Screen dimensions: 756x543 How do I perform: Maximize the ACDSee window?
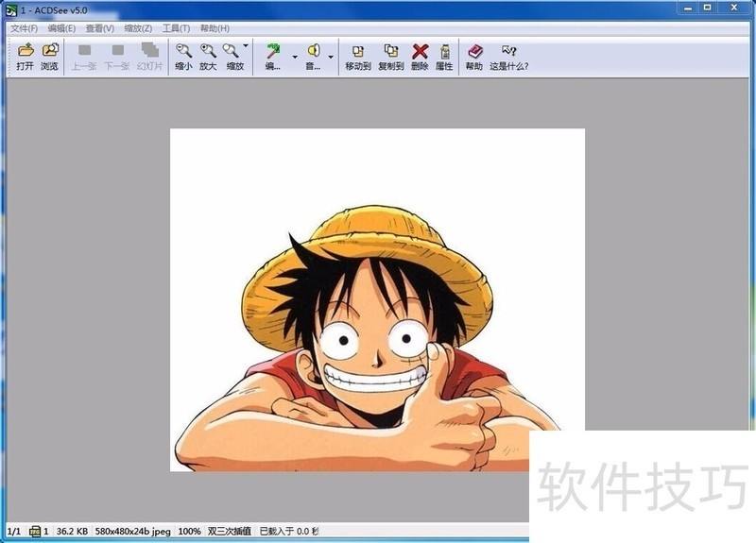pyautogui.click(x=707, y=8)
